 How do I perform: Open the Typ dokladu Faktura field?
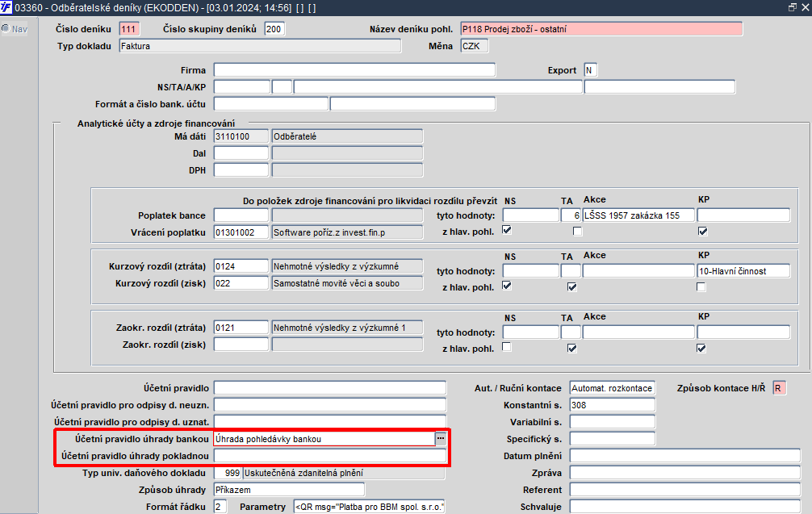(x=260, y=46)
